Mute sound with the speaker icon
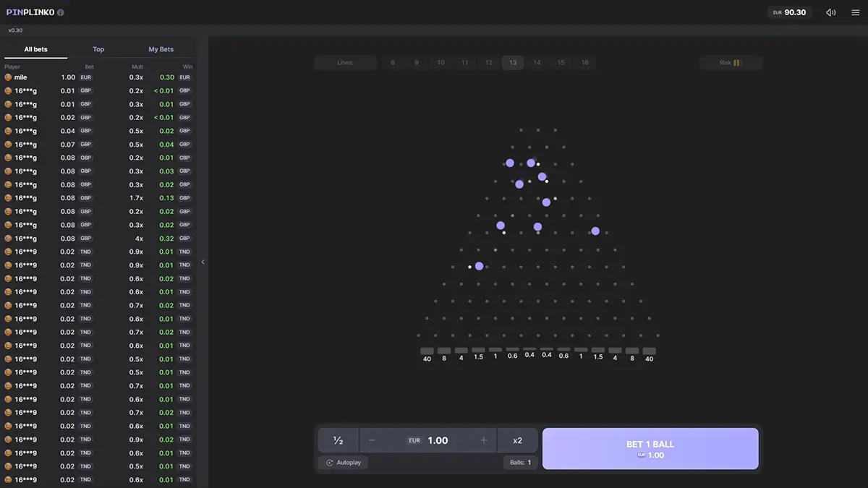The height and width of the screenshot is (488, 868). [831, 12]
